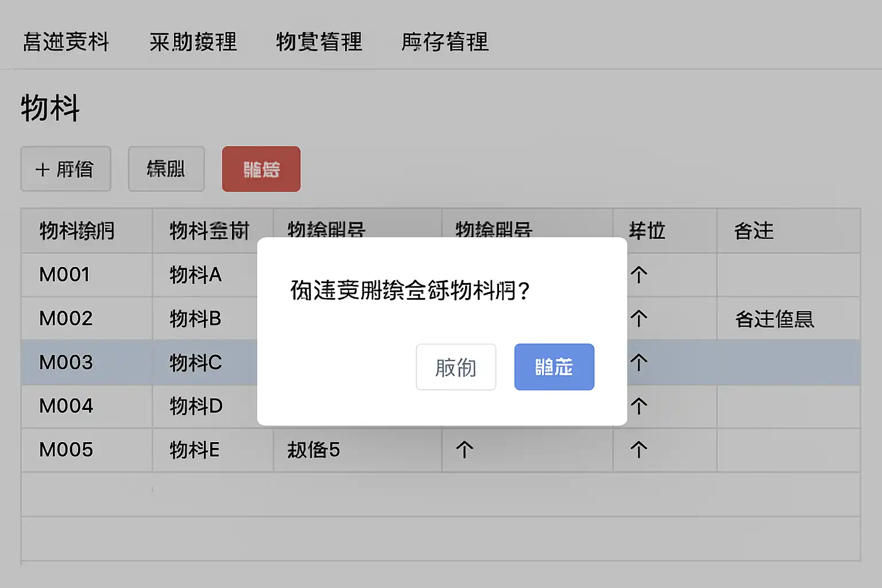Open the top menu item starting with 物
The image size is (882, 588).
[x=319, y=42]
